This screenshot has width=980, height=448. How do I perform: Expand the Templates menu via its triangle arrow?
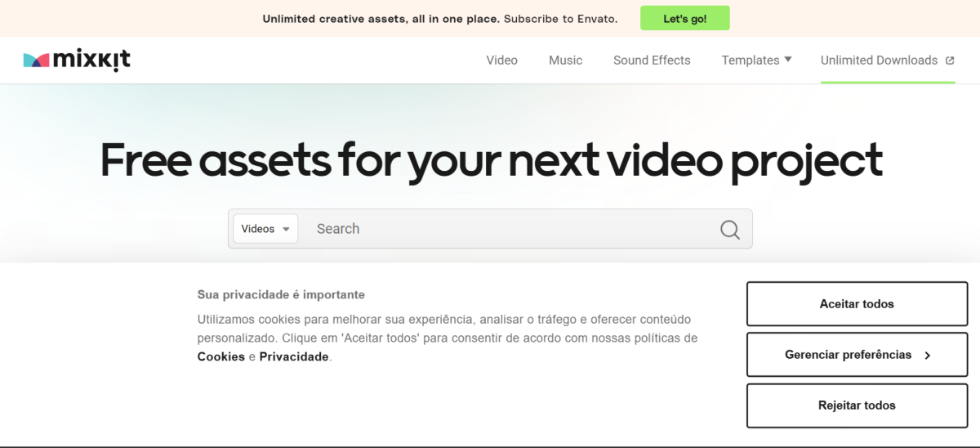(788, 60)
